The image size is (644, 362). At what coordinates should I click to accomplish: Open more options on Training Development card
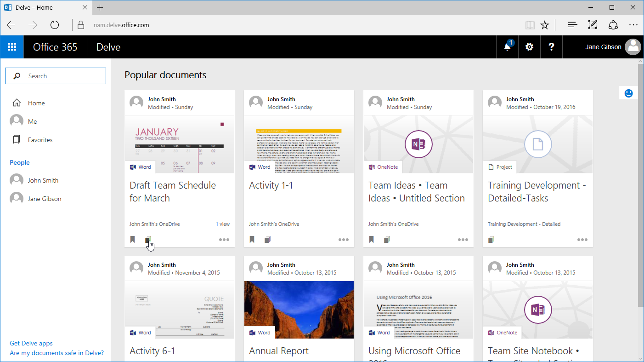[x=582, y=240]
